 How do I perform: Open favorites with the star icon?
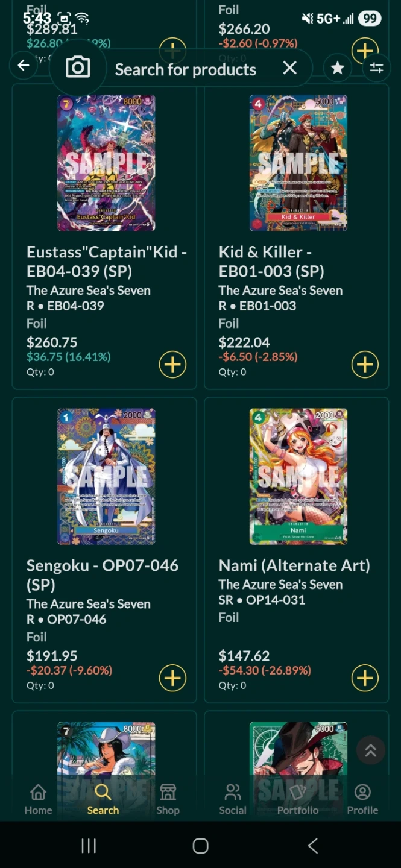[x=338, y=68]
